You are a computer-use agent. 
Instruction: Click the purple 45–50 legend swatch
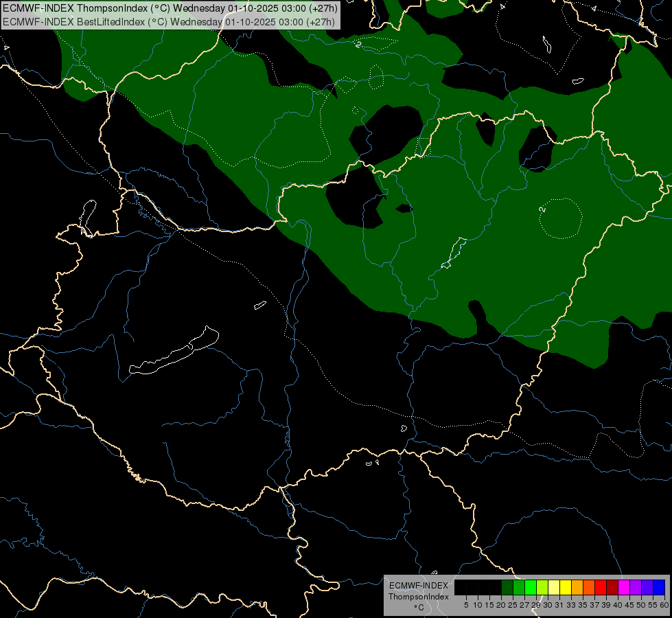click(x=636, y=587)
